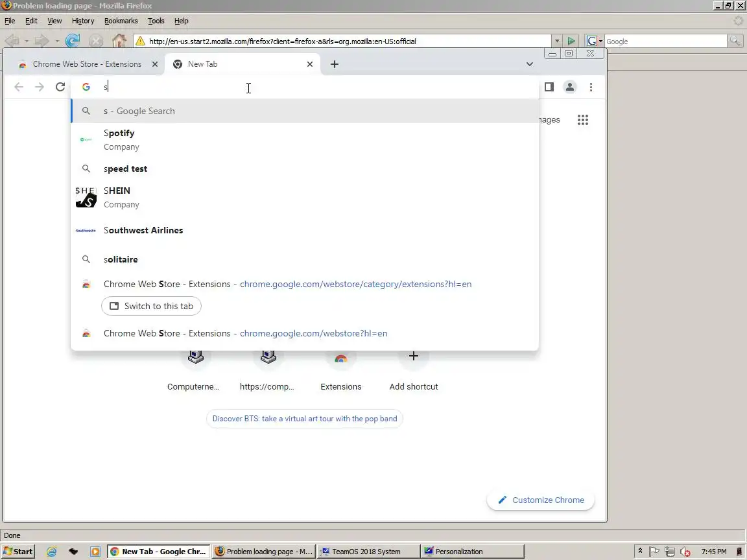Select 'solitaire' suggestion
This screenshot has height=560, width=747.
coord(305,259)
